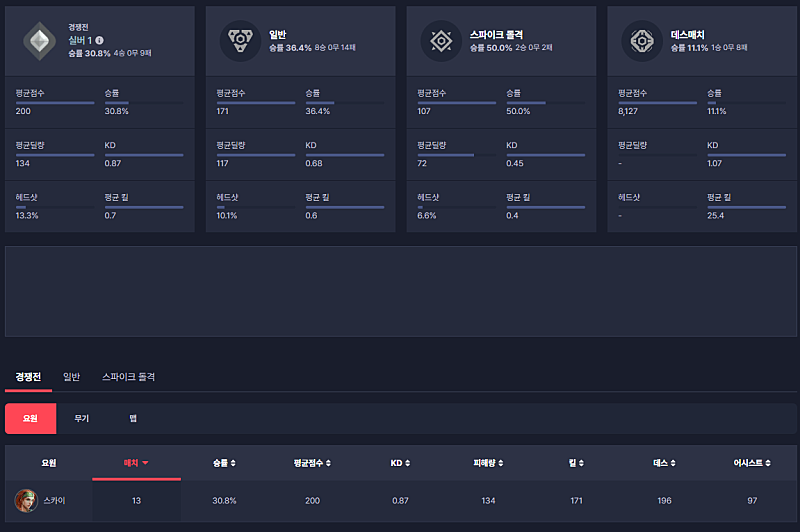The image size is (800, 532).
Task: Click the KD 0.45 value in 스파이크 돌격 card
Action: coord(515,163)
